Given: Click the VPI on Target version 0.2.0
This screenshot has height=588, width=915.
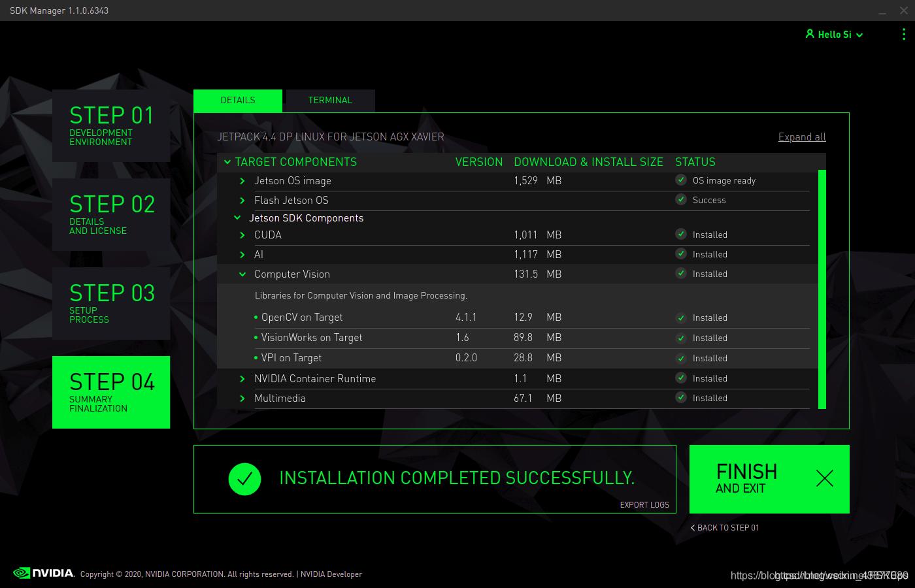Looking at the screenshot, I should (466, 358).
